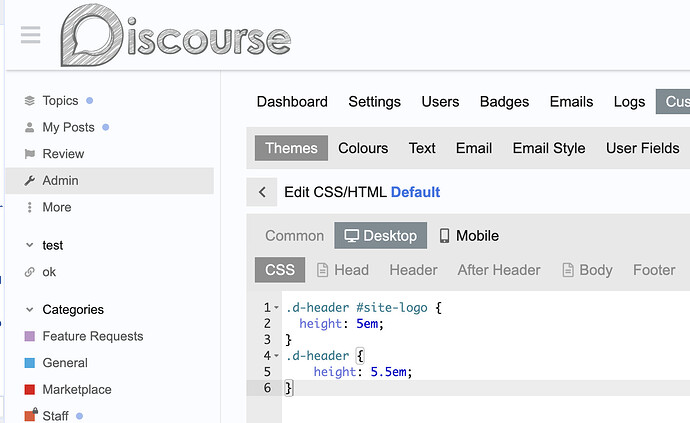Image resolution: width=690 pixels, height=423 pixels.
Task: Open the Marketplace category
Action: tap(77, 390)
